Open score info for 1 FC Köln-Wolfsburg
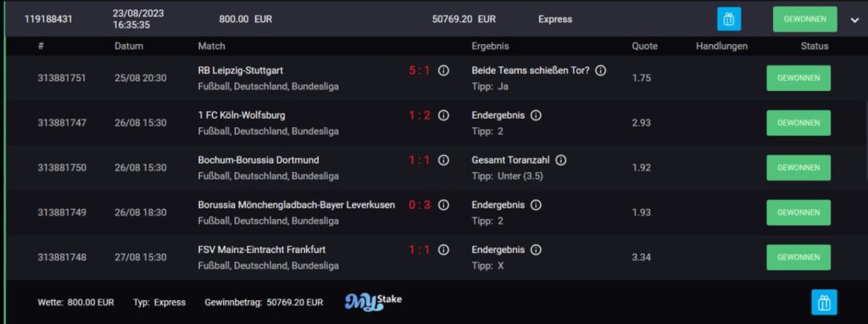Screen dimensions: 868x324 443,115
